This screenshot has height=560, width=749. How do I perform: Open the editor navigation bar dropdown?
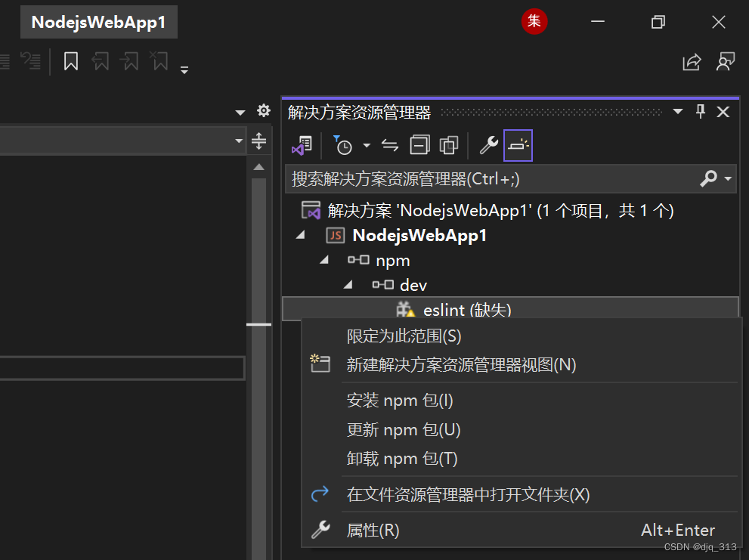coord(239,141)
